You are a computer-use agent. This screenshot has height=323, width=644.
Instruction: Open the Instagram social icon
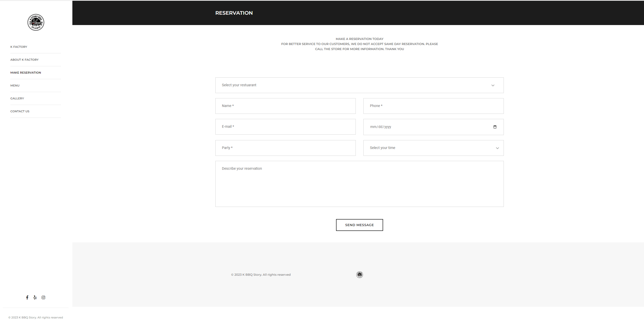click(x=44, y=297)
